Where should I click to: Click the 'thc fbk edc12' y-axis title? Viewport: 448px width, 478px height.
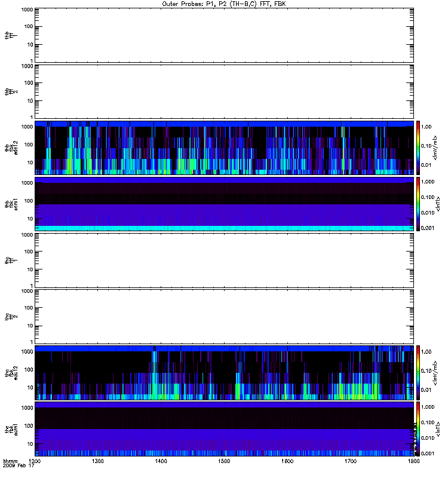(x=11, y=373)
